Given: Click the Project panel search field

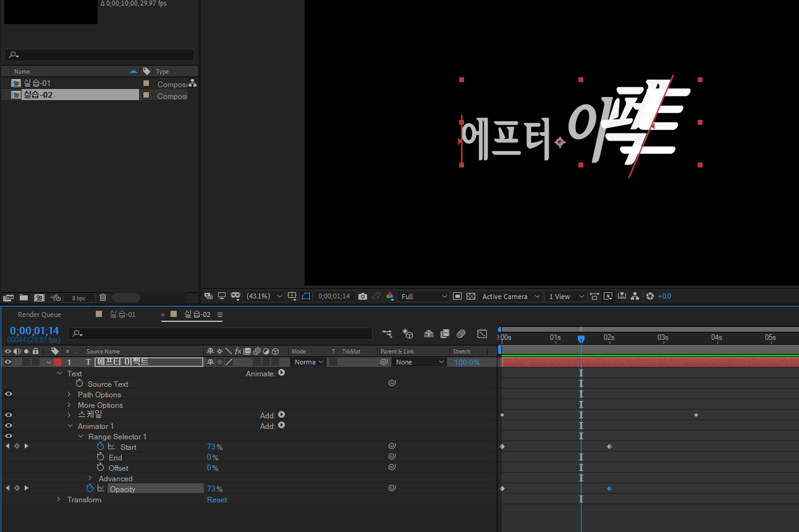Looking at the screenshot, I should pos(99,55).
